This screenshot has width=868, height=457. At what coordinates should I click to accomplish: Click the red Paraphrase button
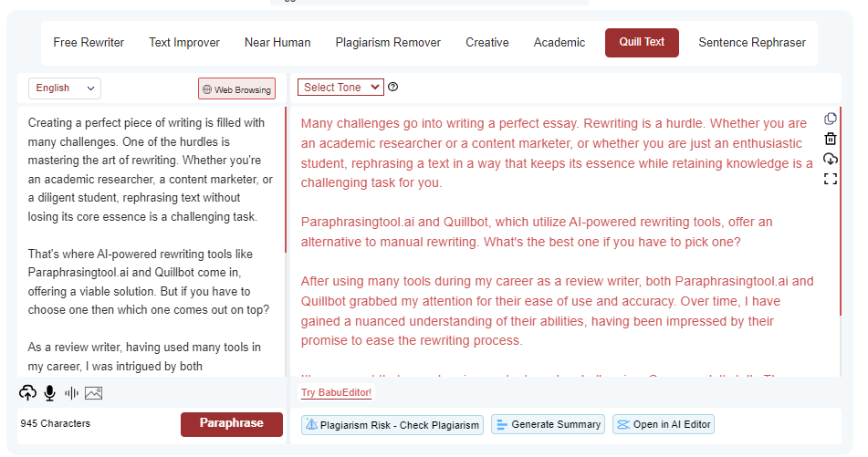click(x=232, y=424)
